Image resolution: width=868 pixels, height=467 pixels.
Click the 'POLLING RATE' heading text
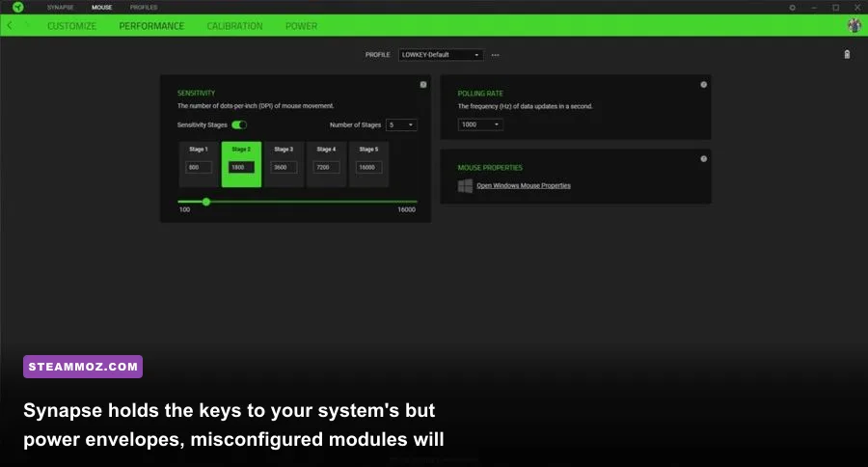pyautogui.click(x=480, y=94)
